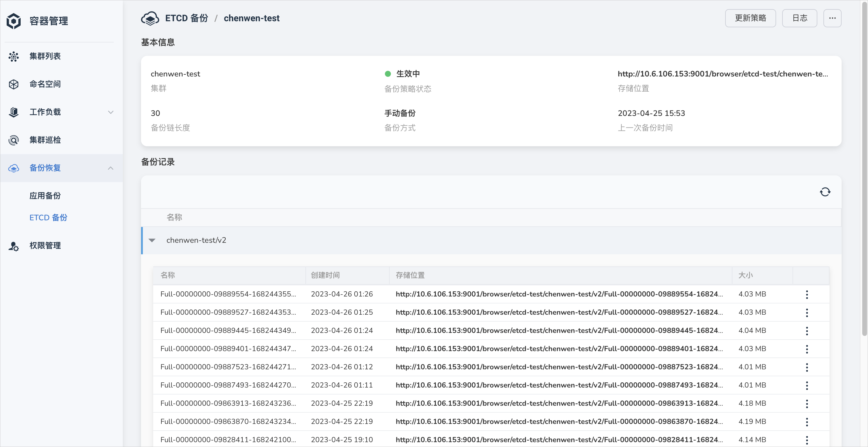868x447 pixels.
Task: Click the 备份恢复 backup cloud icon
Action: point(13,168)
